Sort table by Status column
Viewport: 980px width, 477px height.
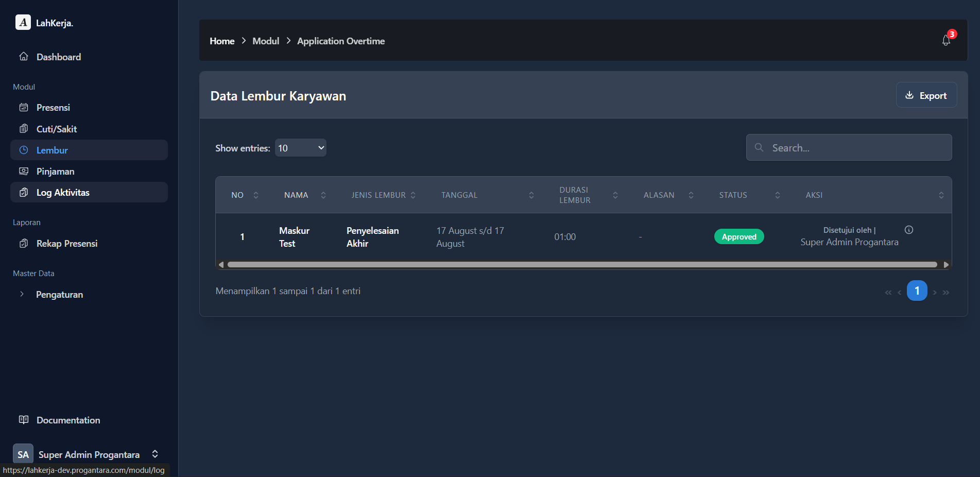[x=777, y=195]
